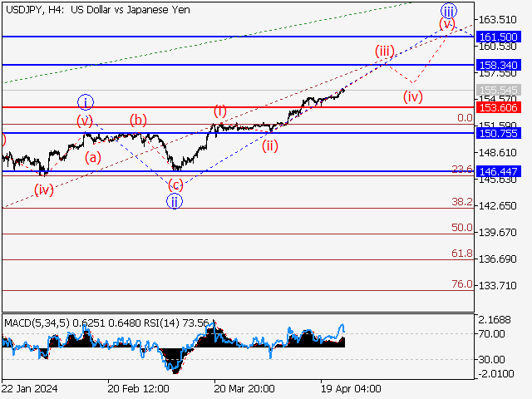532x399 pixels.
Task: Click the 142.650 price axis value
Action: 497,206
